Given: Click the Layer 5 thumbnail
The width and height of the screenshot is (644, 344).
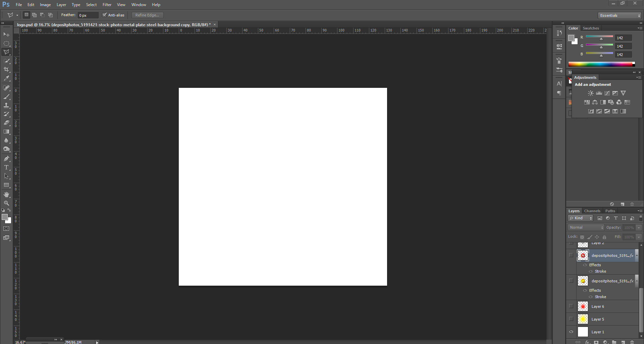Looking at the screenshot, I should pos(583,319).
